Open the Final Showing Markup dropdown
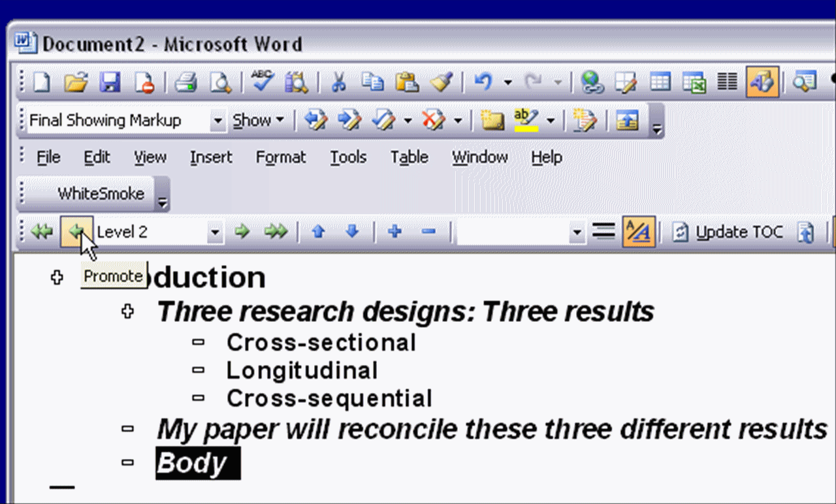Image resolution: width=836 pixels, height=504 pixels. tap(219, 121)
